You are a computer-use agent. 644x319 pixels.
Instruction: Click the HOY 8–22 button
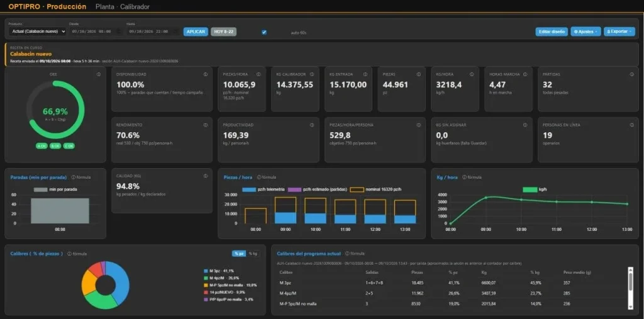click(224, 31)
